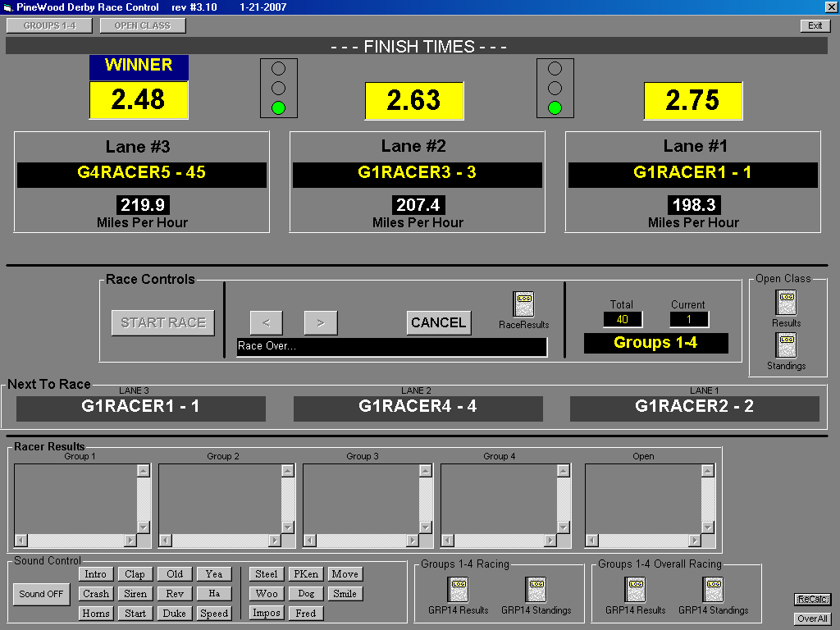This screenshot has width=840, height=630.
Task: Click the Total races field showing 40
Action: pyautogui.click(x=623, y=320)
